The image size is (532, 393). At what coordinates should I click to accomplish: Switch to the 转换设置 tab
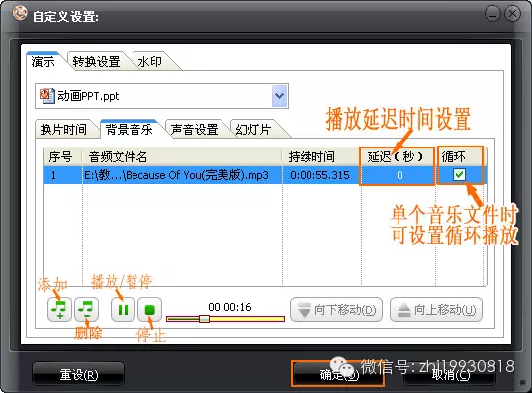point(96,61)
